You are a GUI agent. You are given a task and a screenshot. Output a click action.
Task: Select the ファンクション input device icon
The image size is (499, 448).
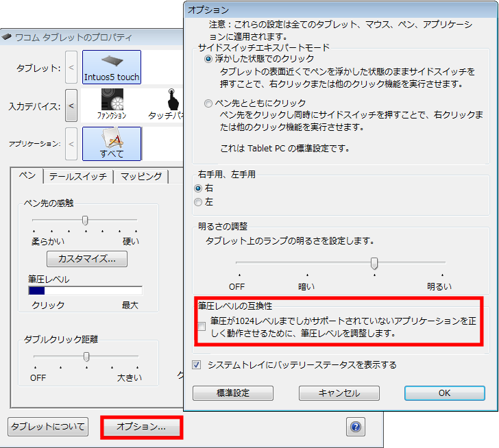pyautogui.click(x=112, y=104)
